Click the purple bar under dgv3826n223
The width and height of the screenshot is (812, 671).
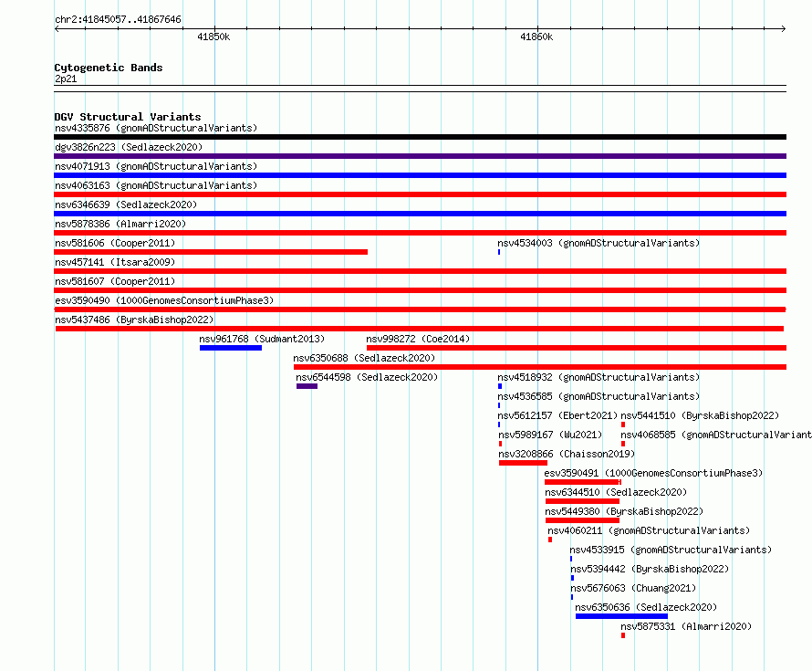tap(420, 156)
